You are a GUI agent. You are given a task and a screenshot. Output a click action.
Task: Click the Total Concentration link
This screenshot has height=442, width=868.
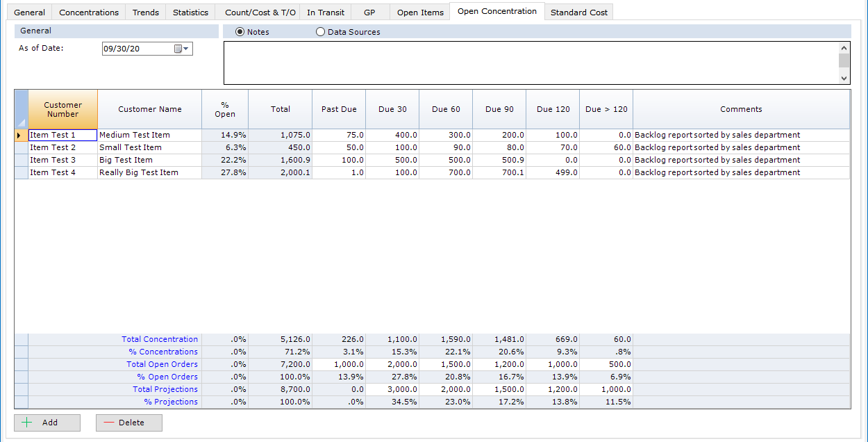160,339
